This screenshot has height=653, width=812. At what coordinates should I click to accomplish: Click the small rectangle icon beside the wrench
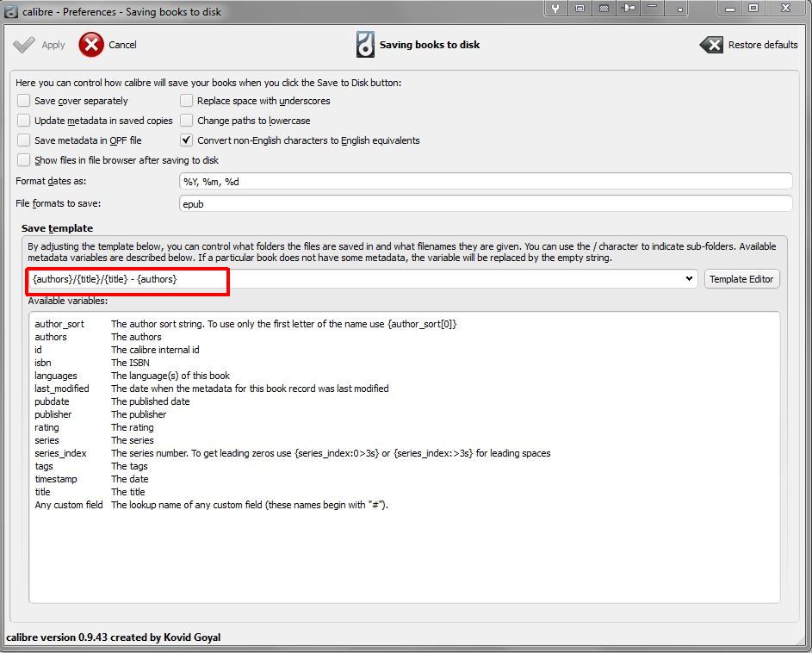(x=580, y=9)
